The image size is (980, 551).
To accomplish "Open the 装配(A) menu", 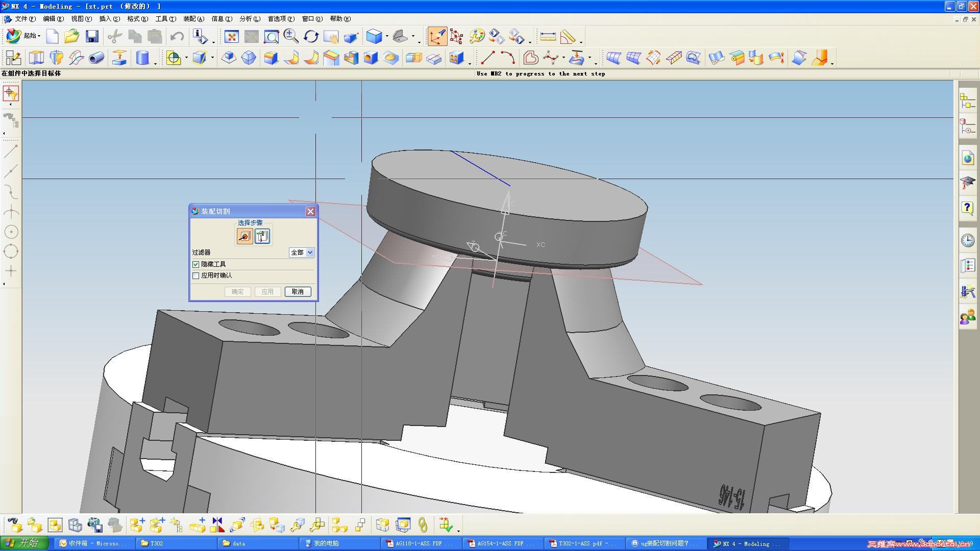I will [193, 19].
